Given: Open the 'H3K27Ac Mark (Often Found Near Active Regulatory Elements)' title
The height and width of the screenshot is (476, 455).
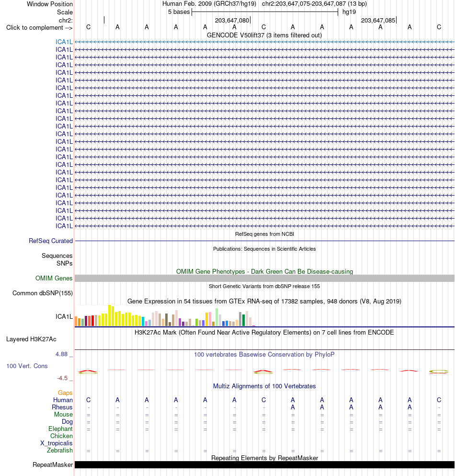Looking at the screenshot, I should coord(264,332).
